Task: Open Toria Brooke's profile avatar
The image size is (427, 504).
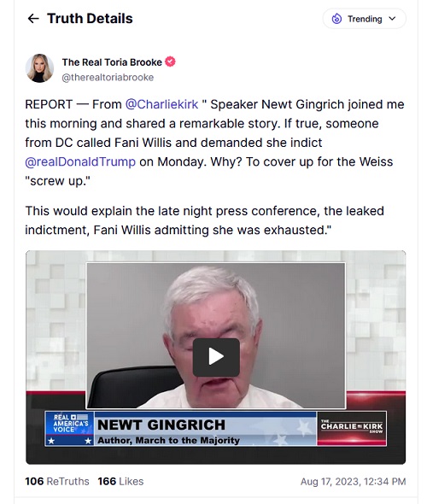Action: coord(39,68)
